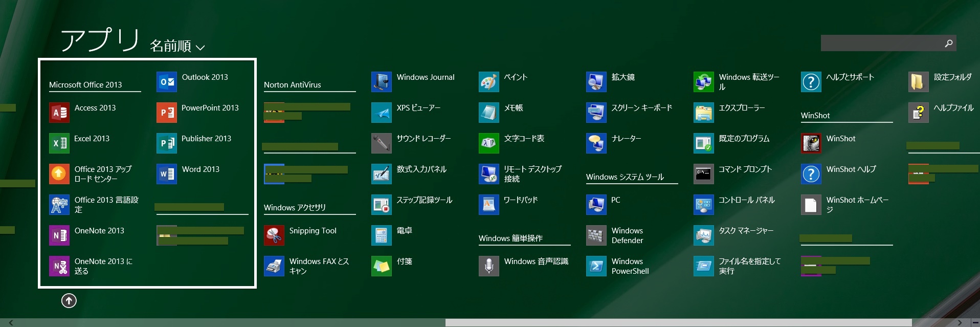Click the scrollbar left arrow
The height and width of the screenshot is (327, 980).
(x=11, y=322)
